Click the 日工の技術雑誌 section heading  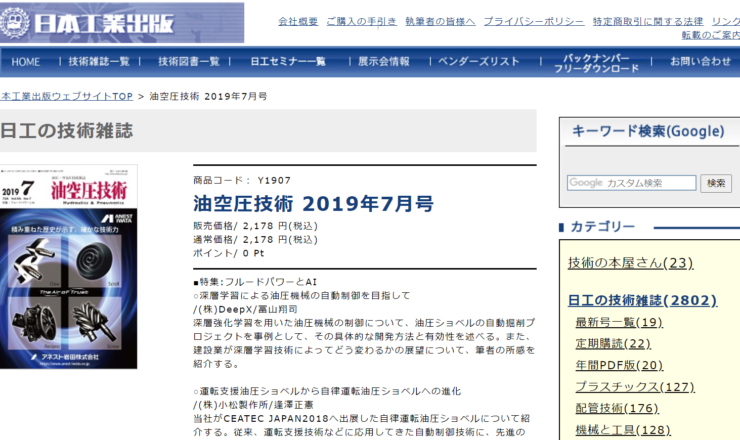(67, 131)
